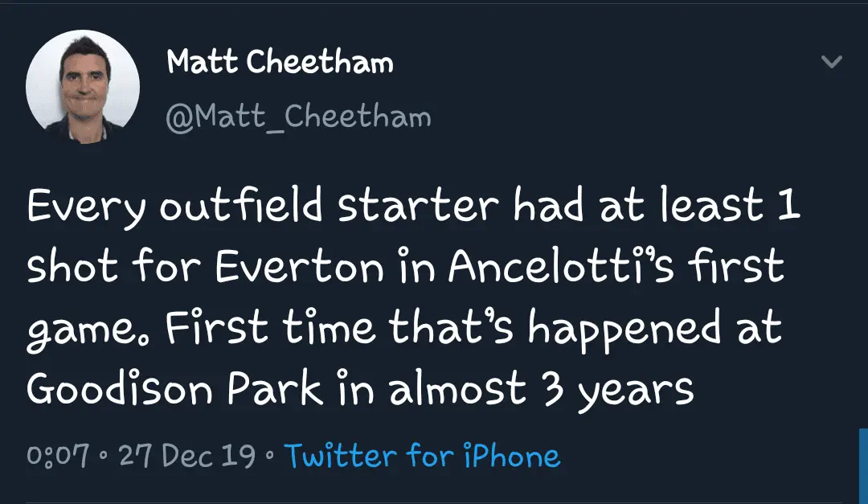Viewport: 868px width, 504px height.
Task: Click the tweet line starting "Every outfield starter"
Action: tap(414, 208)
